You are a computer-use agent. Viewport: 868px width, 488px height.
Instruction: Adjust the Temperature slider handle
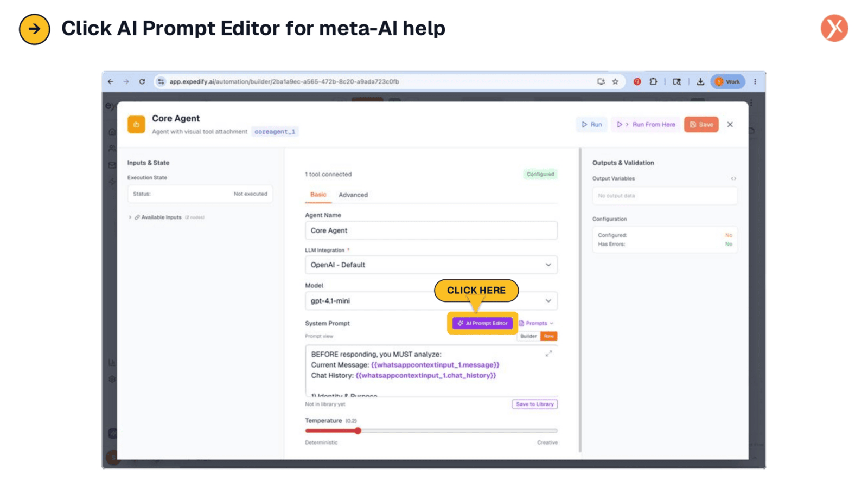pos(358,431)
